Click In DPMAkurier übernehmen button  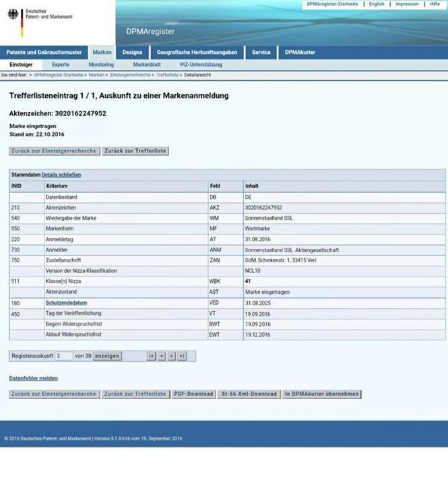pyautogui.click(x=322, y=394)
